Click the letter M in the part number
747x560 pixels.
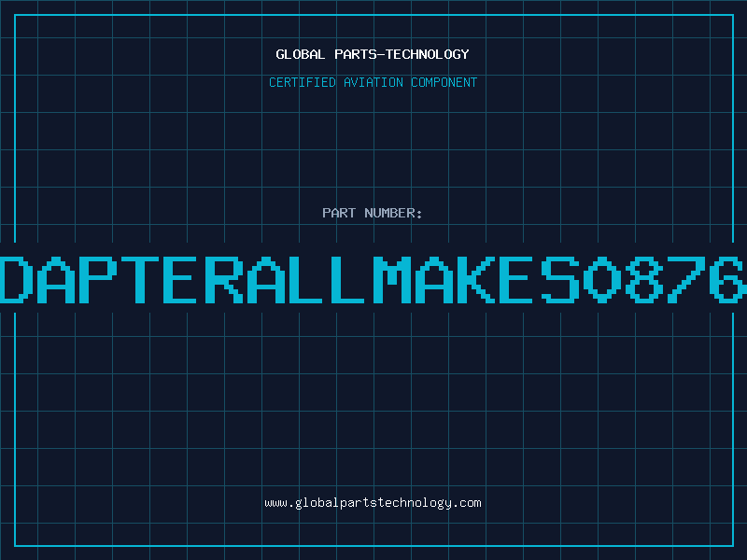391,280
